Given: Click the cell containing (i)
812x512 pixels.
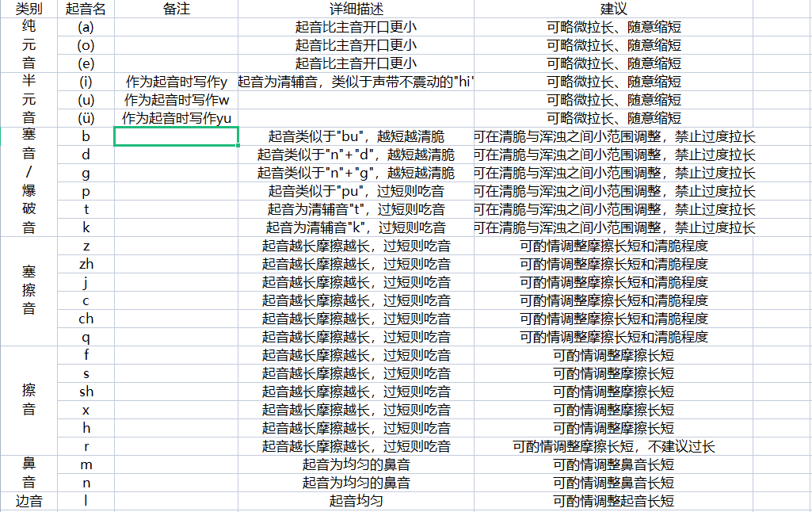Looking at the screenshot, I should 86,82.
